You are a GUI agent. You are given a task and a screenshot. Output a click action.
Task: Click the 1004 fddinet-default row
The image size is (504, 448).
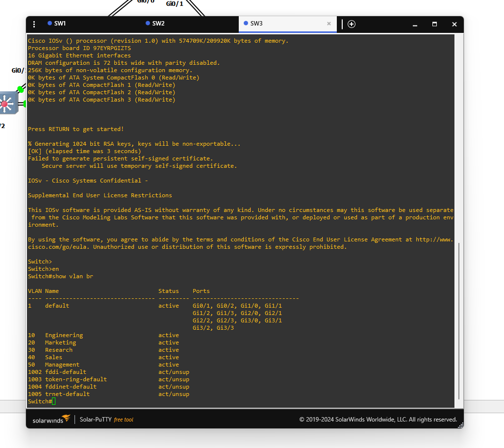[109, 387]
